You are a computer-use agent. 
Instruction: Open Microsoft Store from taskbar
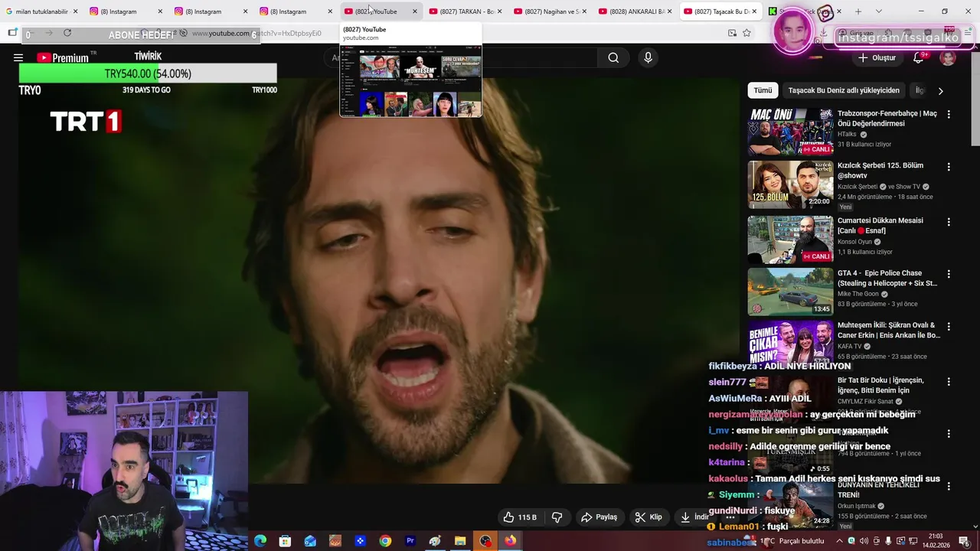(x=285, y=541)
